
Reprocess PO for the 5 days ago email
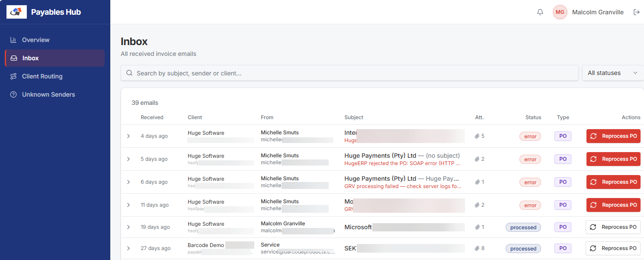pos(613,159)
